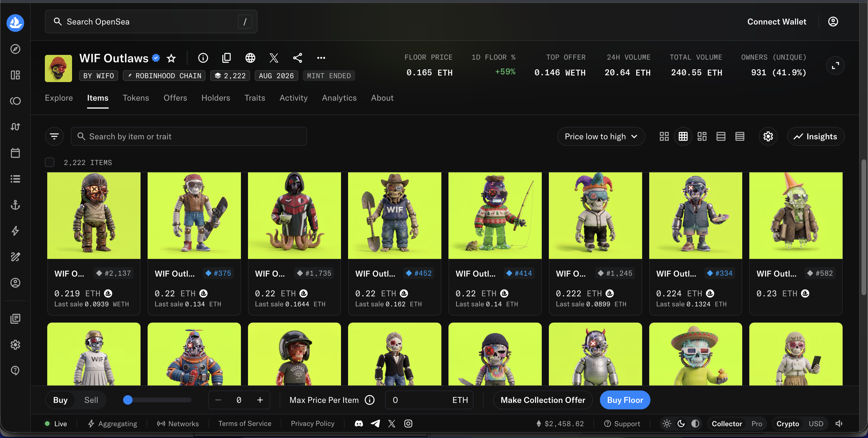This screenshot has width=868, height=438.
Task: Increase item quantity with plus button
Action: coord(260,400)
